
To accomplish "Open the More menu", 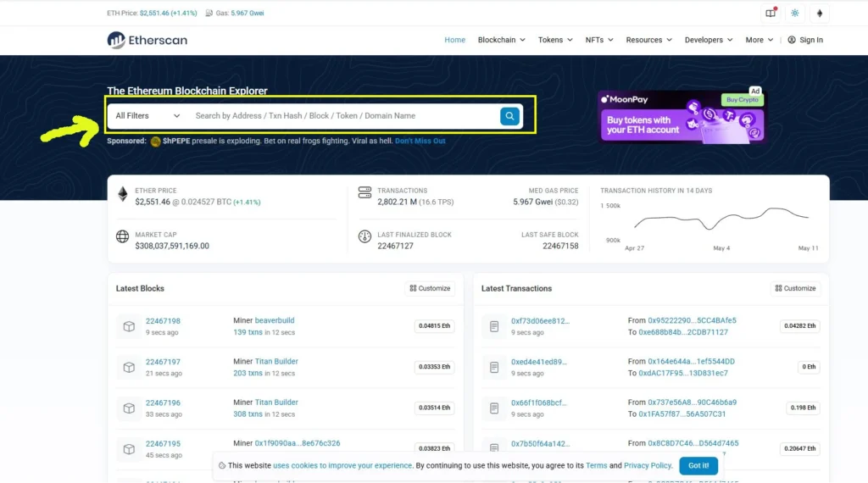I will coord(759,40).
